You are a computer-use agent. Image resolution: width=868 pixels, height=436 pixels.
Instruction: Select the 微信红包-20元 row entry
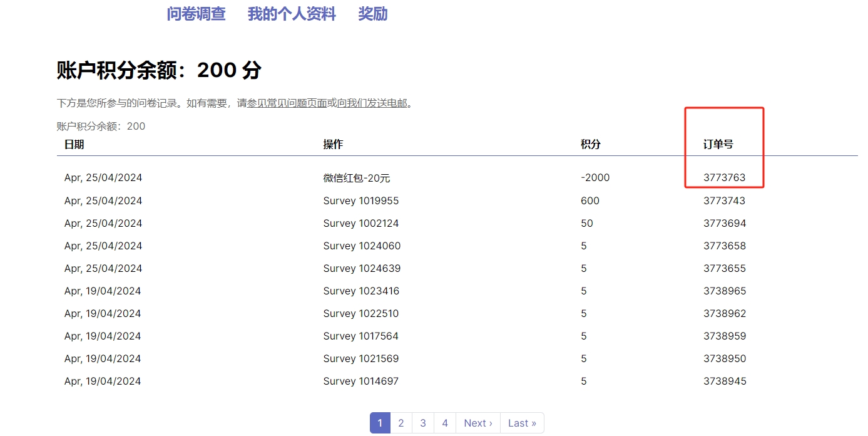coord(357,178)
